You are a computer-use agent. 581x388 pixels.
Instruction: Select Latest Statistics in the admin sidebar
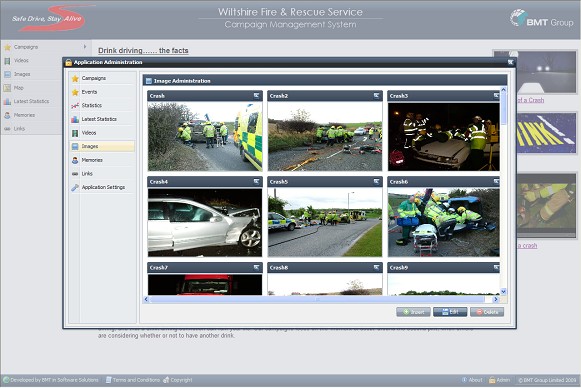coord(102,119)
